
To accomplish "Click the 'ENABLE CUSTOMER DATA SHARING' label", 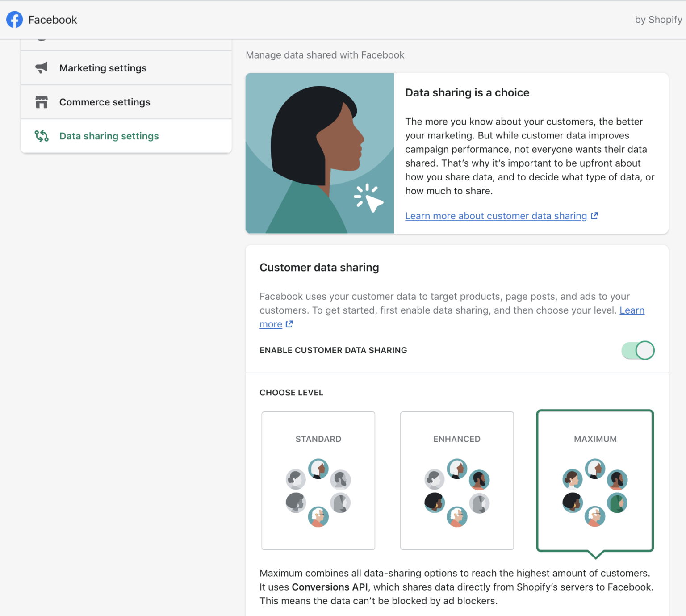I will tap(333, 350).
